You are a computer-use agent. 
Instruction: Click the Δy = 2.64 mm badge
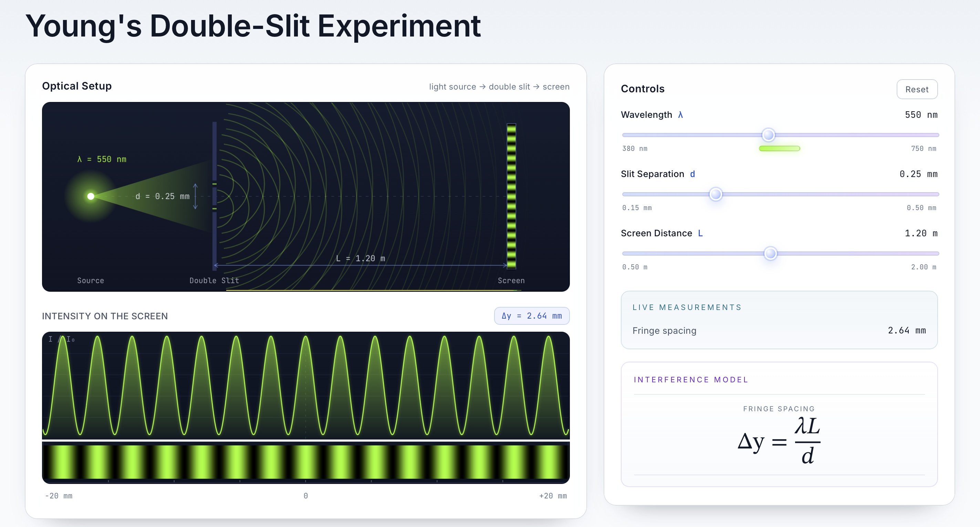(531, 316)
